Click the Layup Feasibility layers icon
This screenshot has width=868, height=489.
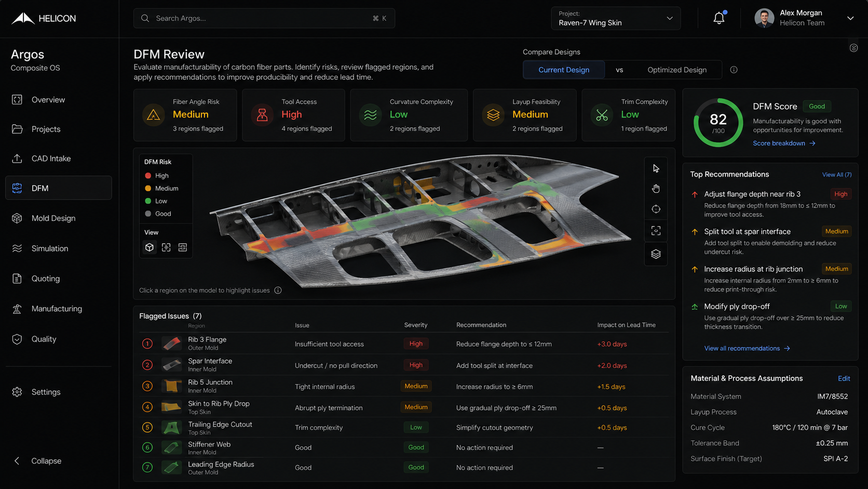coord(493,115)
